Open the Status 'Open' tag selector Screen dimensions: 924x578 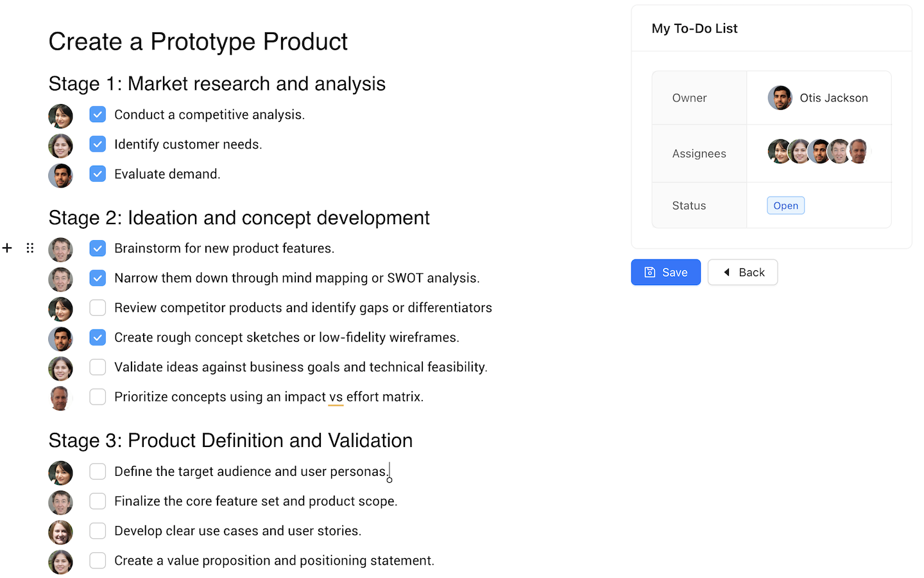(785, 206)
